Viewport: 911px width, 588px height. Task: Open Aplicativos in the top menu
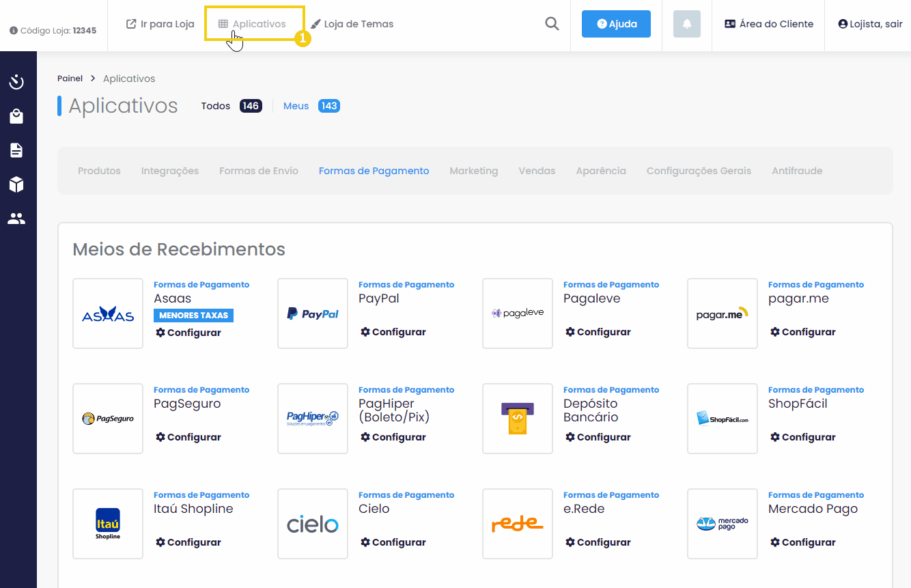point(253,24)
